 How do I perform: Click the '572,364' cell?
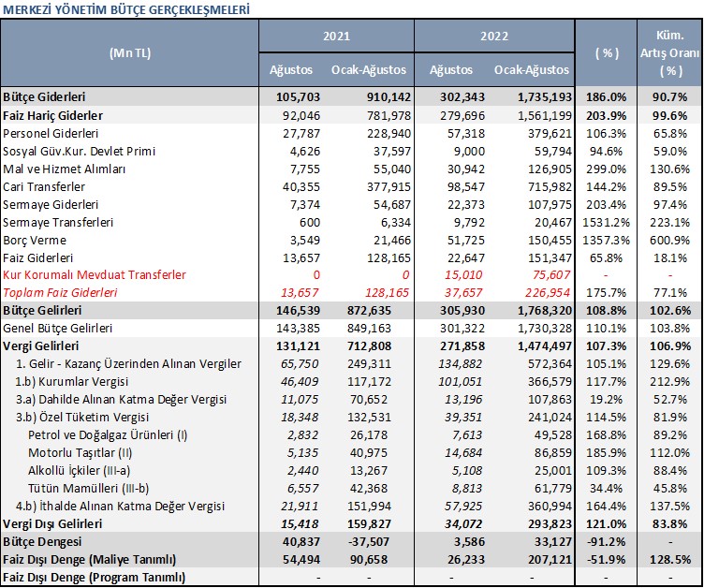point(550,364)
